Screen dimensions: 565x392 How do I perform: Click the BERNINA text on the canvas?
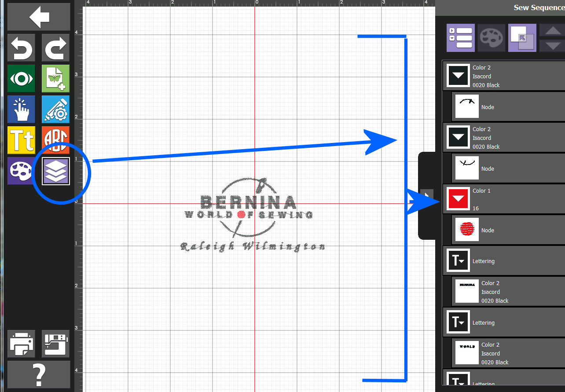[248, 202]
